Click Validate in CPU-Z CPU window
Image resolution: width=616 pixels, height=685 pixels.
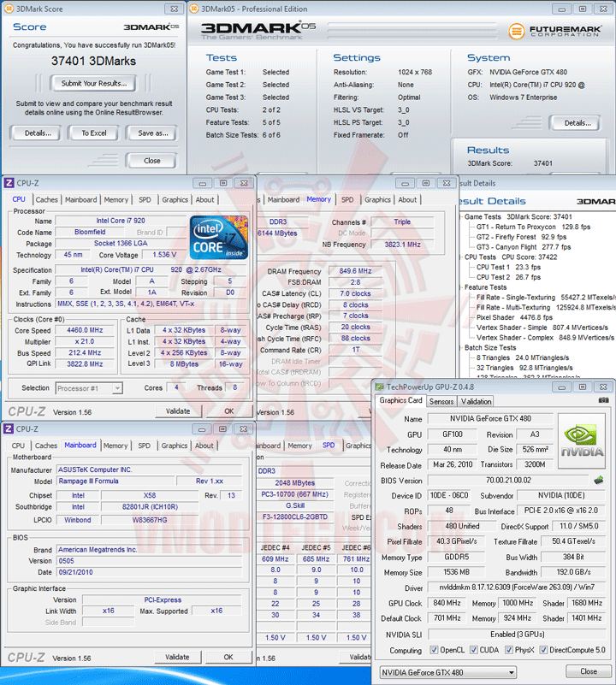point(178,411)
